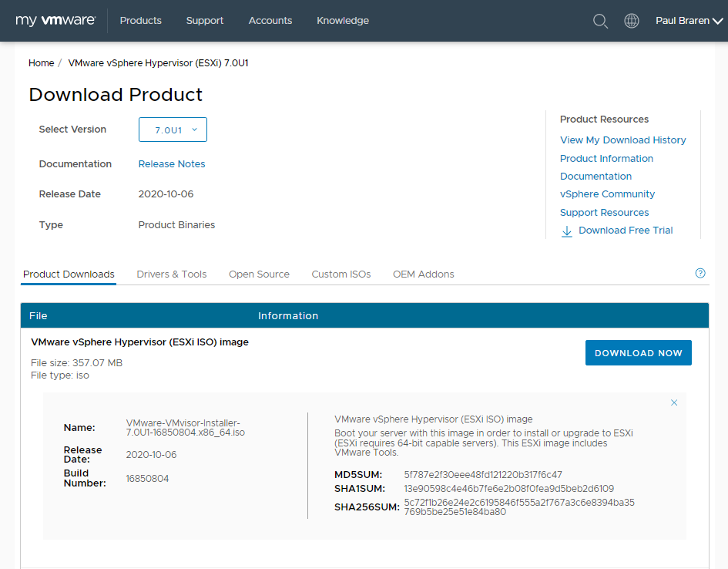This screenshot has height=569, width=728.
Task: Click the Download Product heading
Action: pos(116,95)
